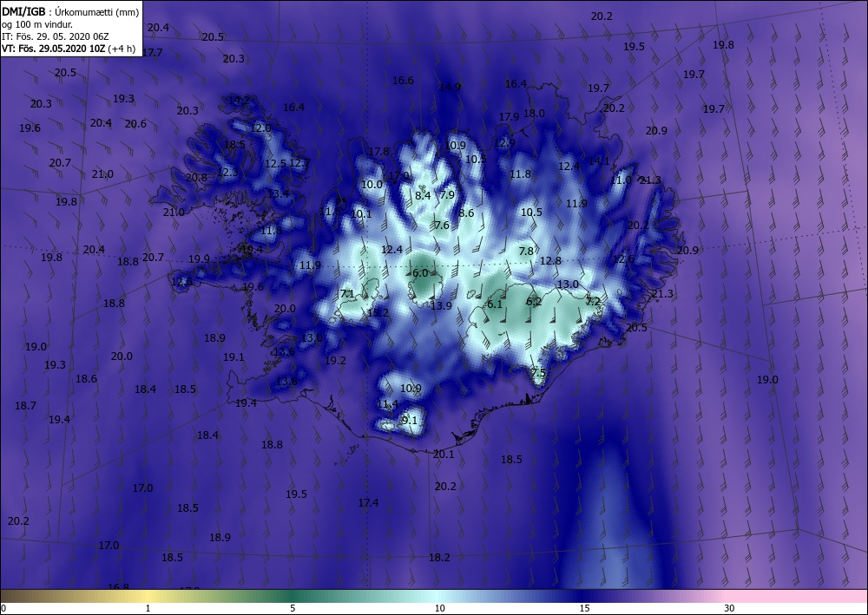The image size is (868, 615).
Task: Click the 9.1 value in southern Iceland
Action: [410, 421]
